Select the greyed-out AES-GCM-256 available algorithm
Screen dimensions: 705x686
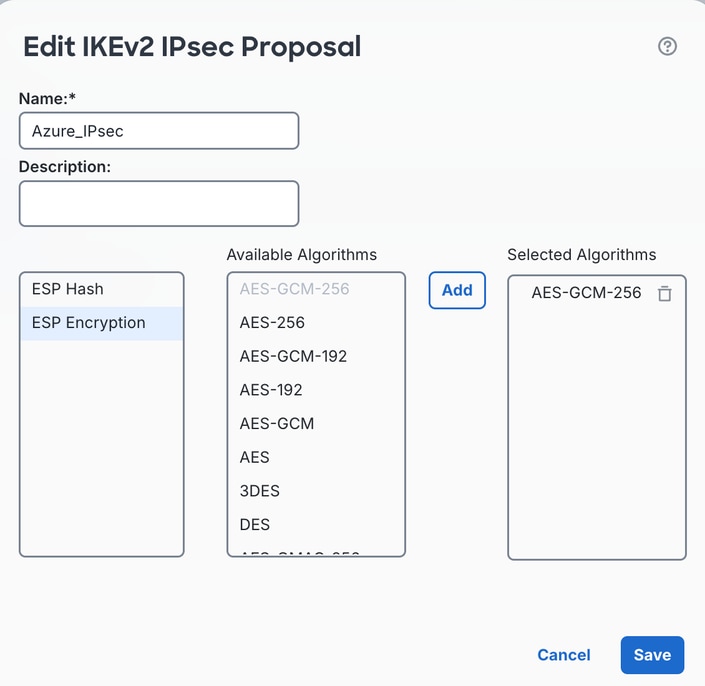(317, 289)
